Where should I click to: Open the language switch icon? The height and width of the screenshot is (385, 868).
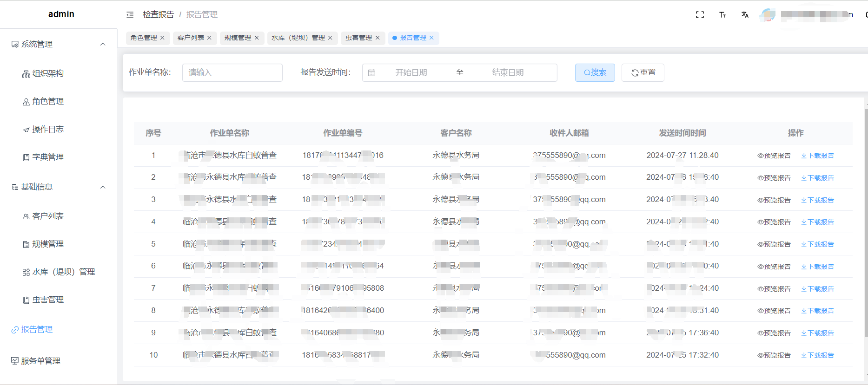pyautogui.click(x=745, y=15)
